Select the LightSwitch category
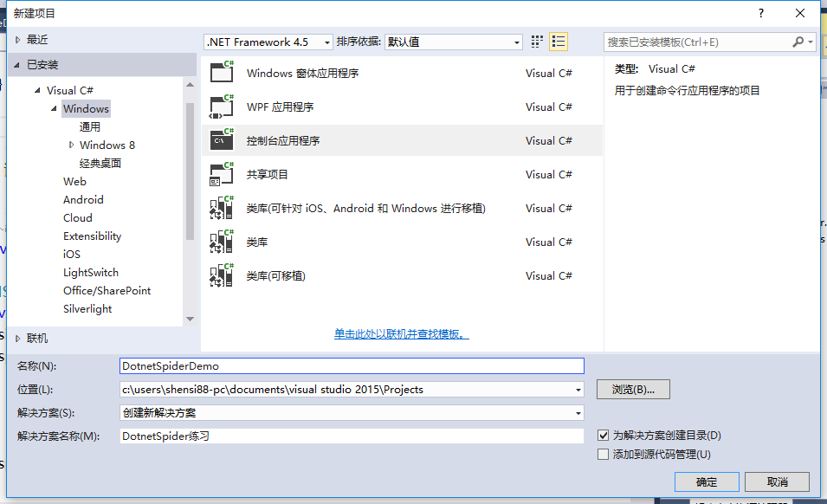This screenshot has height=504, width=827. (91, 272)
